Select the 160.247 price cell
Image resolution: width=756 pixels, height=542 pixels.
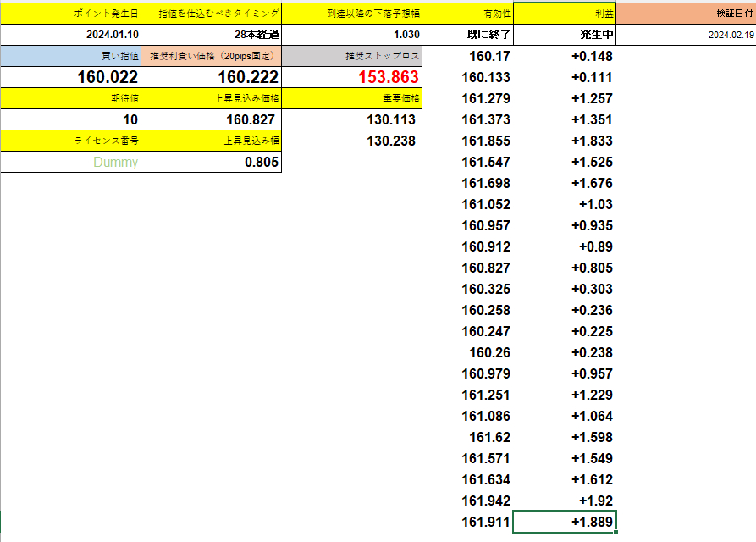coord(467,332)
